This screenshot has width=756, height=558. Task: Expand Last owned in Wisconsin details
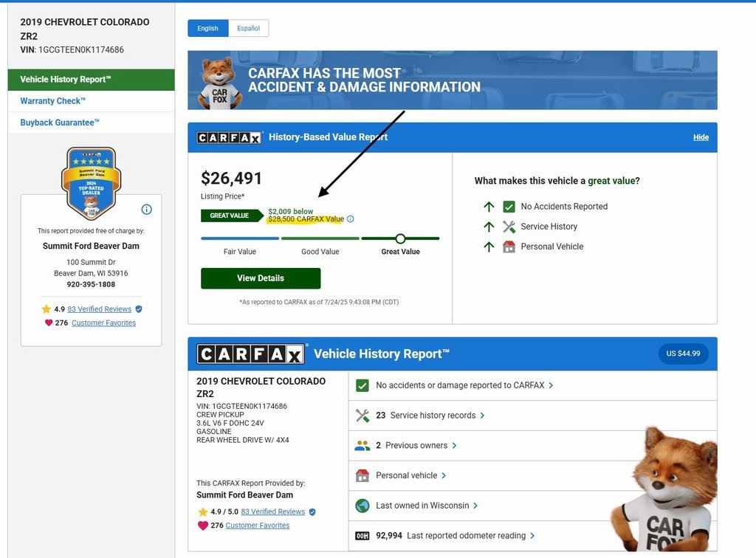coord(475,506)
